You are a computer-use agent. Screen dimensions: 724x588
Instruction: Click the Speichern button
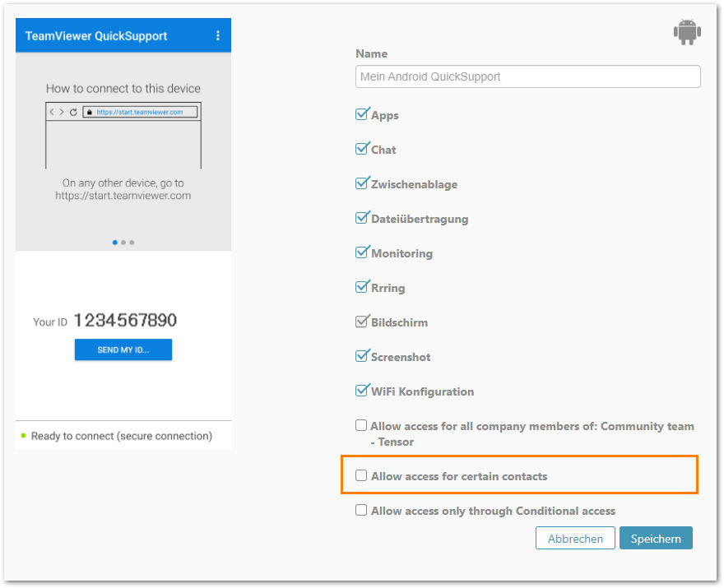pyautogui.click(x=656, y=538)
